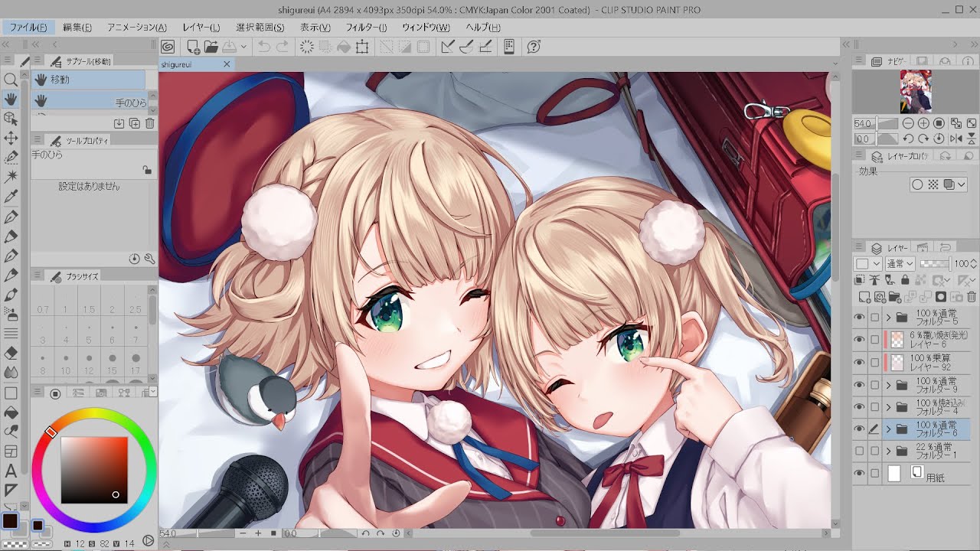The width and height of the screenshot is (980, 551).
Task: Click the Open file folder icon
Action: [x=211, y=47]
